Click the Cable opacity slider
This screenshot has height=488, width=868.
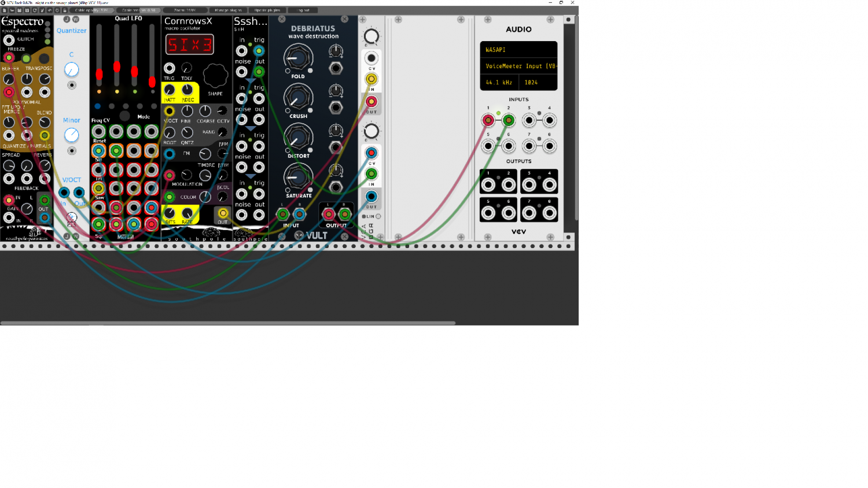tap(92, 10)
